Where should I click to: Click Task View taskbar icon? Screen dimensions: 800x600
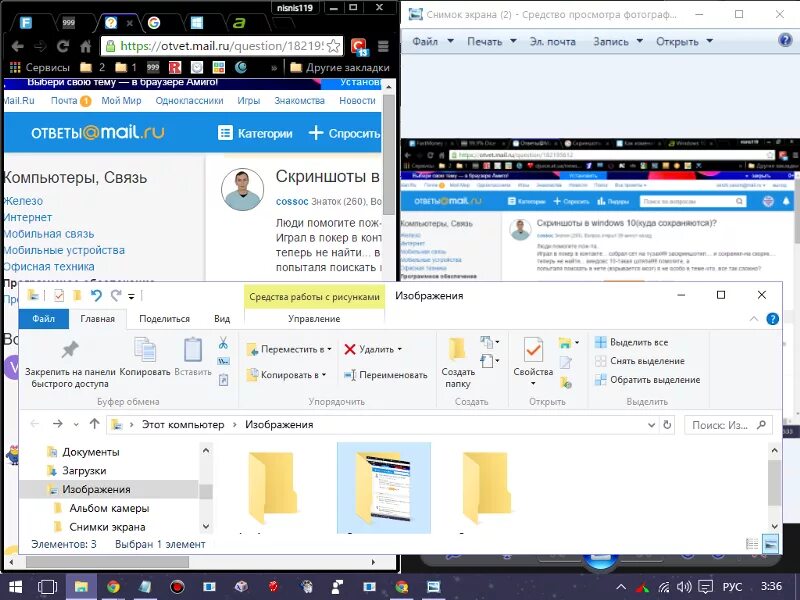point(47,587)
